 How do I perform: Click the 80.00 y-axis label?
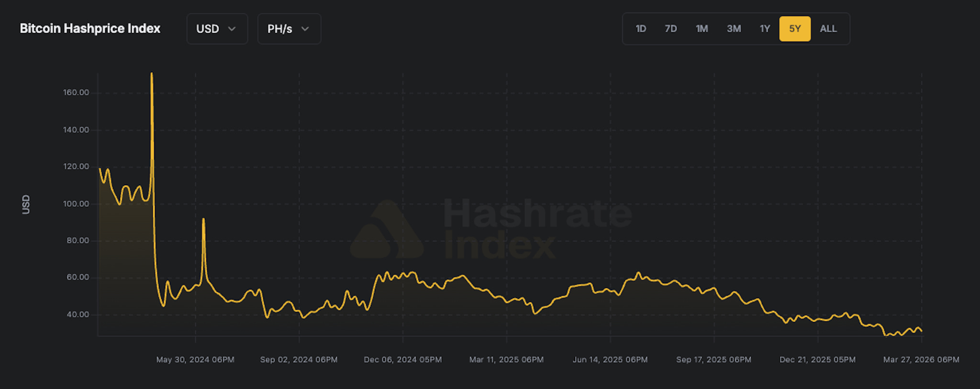[x=78, y=241]
